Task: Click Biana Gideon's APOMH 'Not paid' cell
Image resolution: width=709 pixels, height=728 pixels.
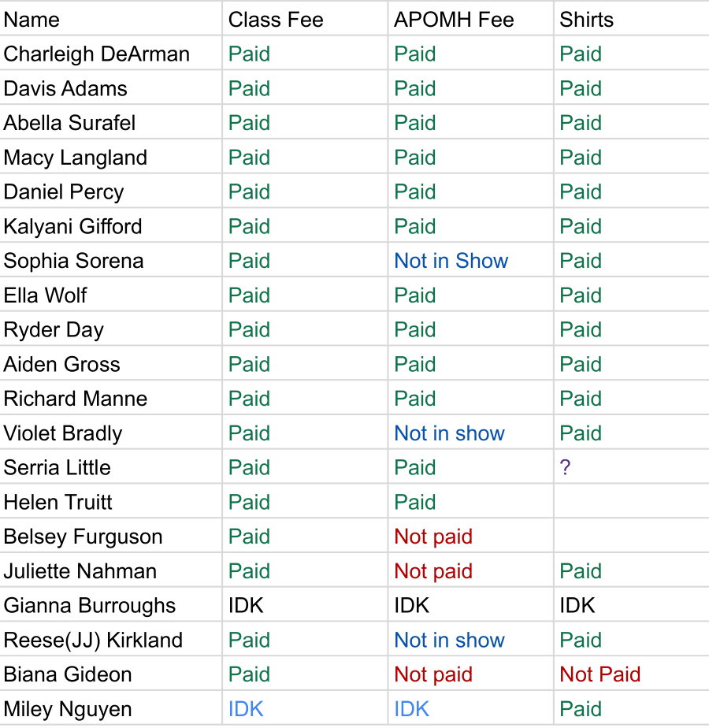Action: pos(433,674)
